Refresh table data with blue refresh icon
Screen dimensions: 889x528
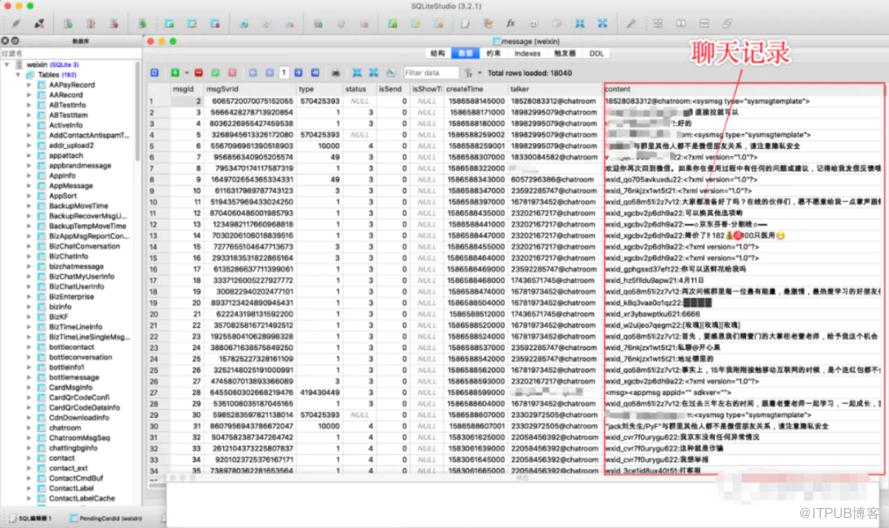(x=154, y=73)
